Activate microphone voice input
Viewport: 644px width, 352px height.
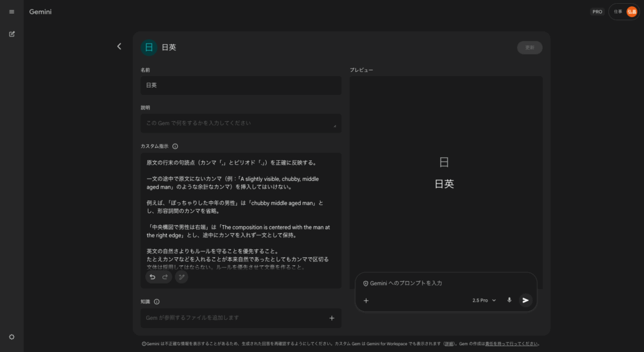pos(509,300)
